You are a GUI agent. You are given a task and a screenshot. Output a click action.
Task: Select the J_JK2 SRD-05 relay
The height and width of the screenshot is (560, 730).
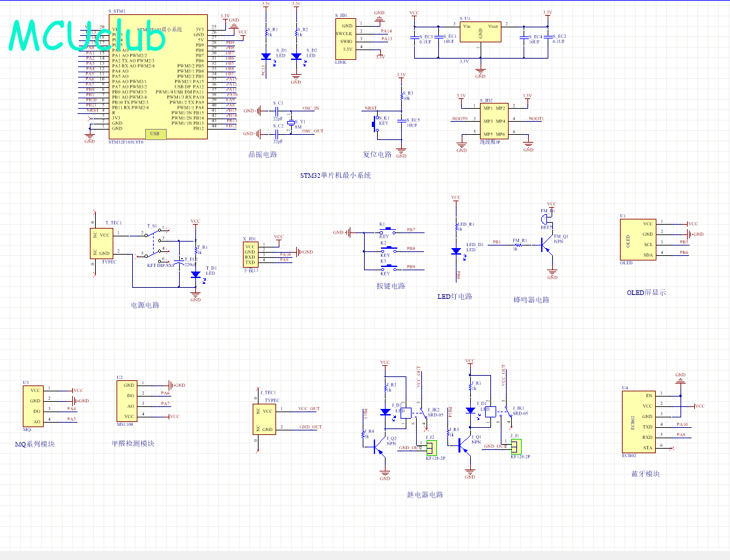pyautogui.click(x=414, y=412)
